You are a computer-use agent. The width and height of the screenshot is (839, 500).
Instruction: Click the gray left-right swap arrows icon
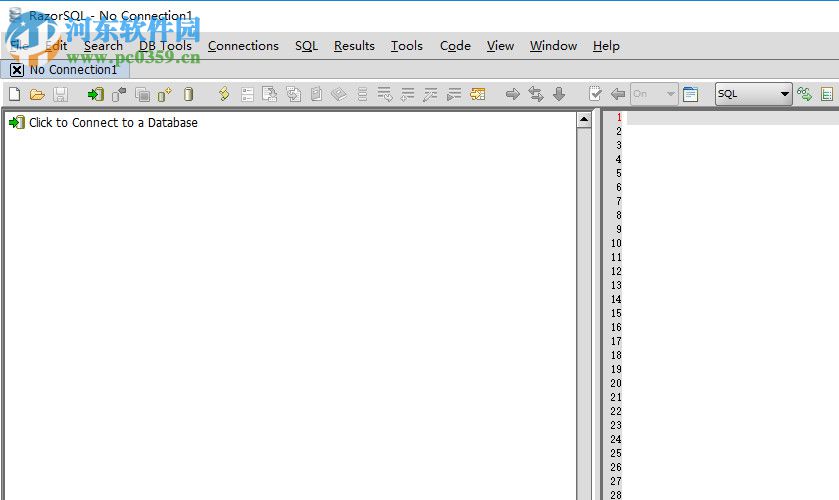[536, 94]
